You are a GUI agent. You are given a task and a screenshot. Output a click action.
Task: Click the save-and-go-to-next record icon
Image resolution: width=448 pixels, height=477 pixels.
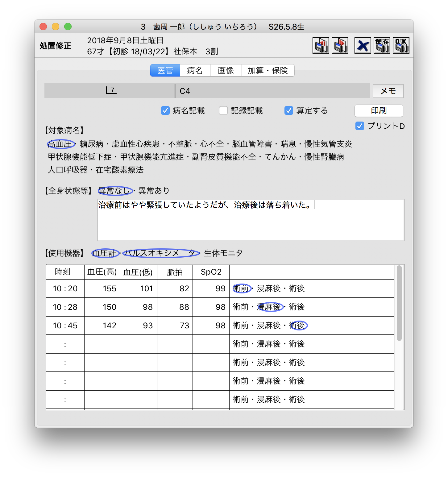[x=340, y=46]
